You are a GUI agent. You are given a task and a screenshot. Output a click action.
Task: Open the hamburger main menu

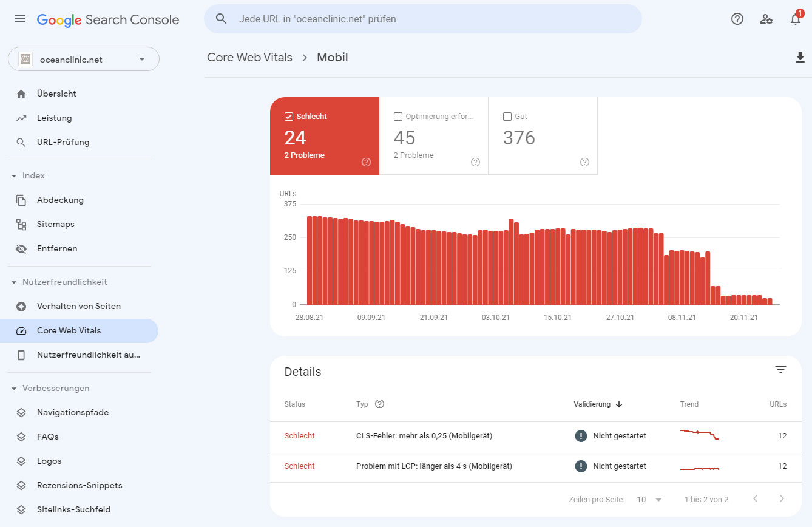pyautogui.click(x=20, y=19)
